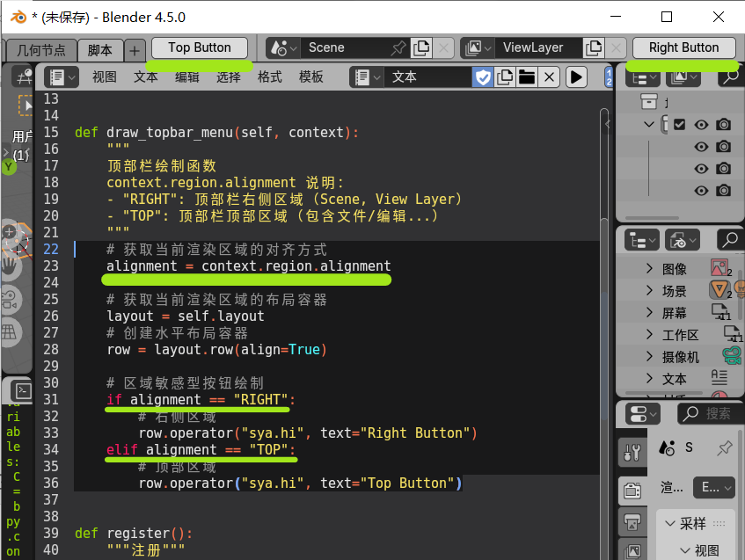Uncheck the collection exclude checkbox
This screenshot has height=560, width=745.
point(679,125)
